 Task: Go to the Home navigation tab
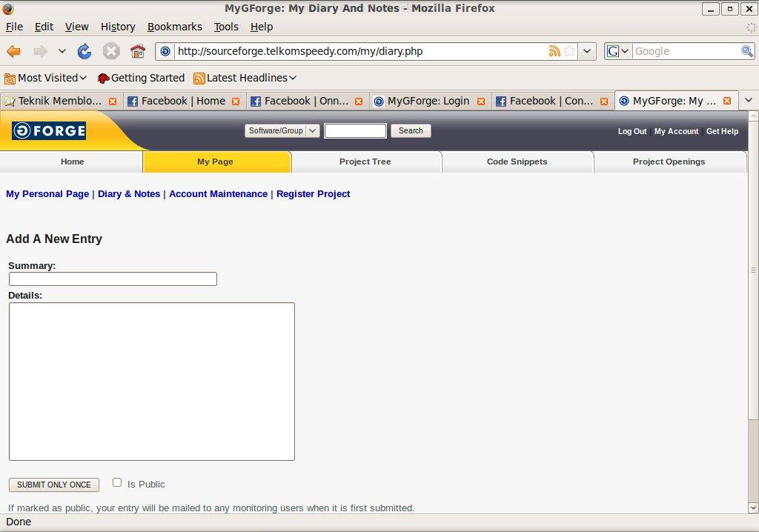(x=72, y=162)
